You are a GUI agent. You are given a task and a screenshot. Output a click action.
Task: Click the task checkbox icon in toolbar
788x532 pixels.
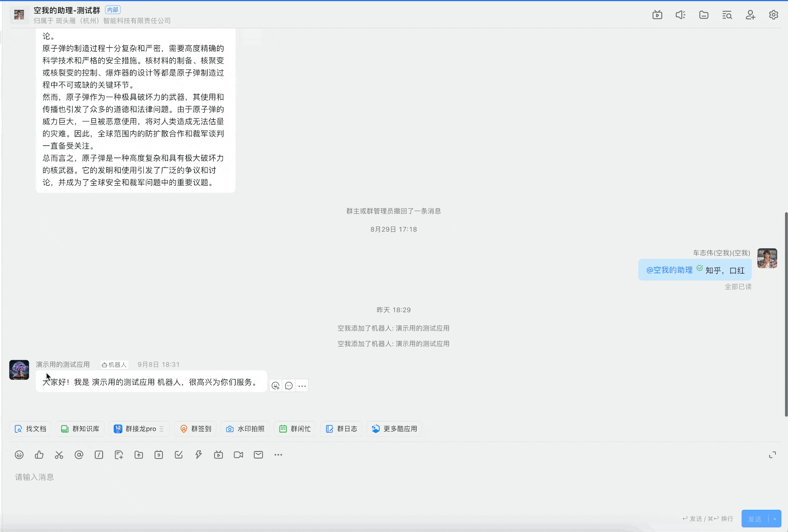178,455
